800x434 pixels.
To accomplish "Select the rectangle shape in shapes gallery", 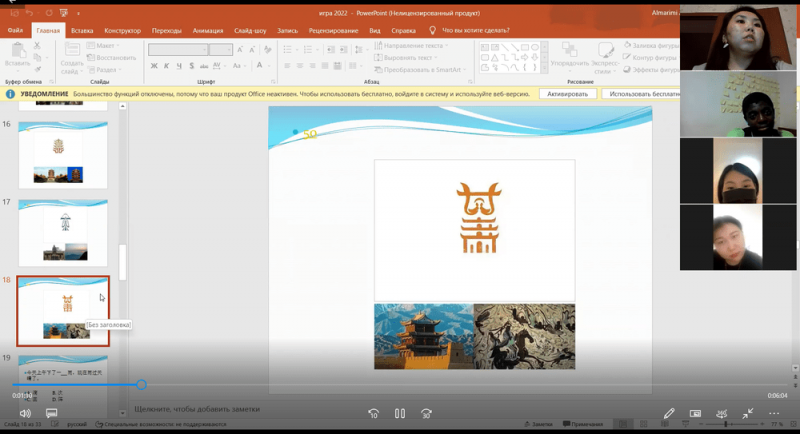I will coord(524,47).
